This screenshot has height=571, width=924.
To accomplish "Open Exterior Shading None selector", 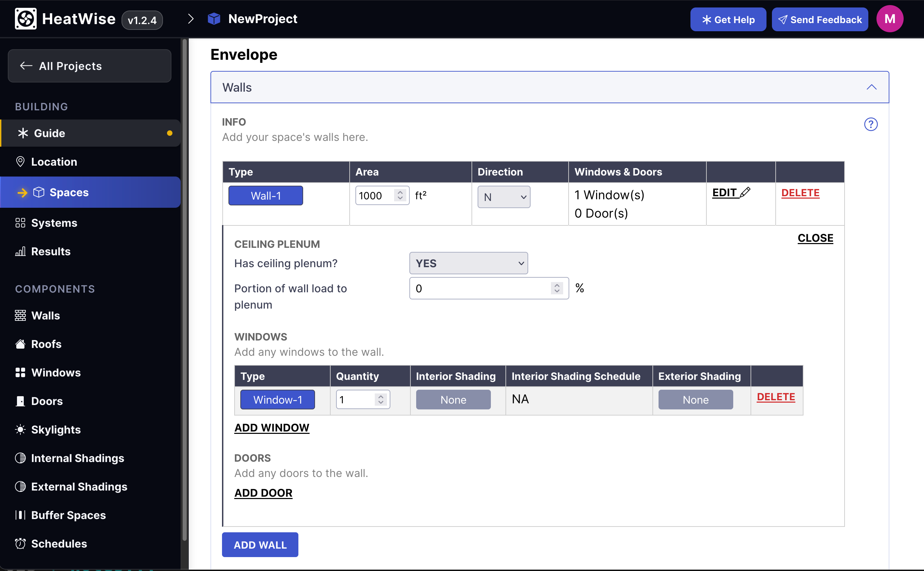I will pos(696,400).
